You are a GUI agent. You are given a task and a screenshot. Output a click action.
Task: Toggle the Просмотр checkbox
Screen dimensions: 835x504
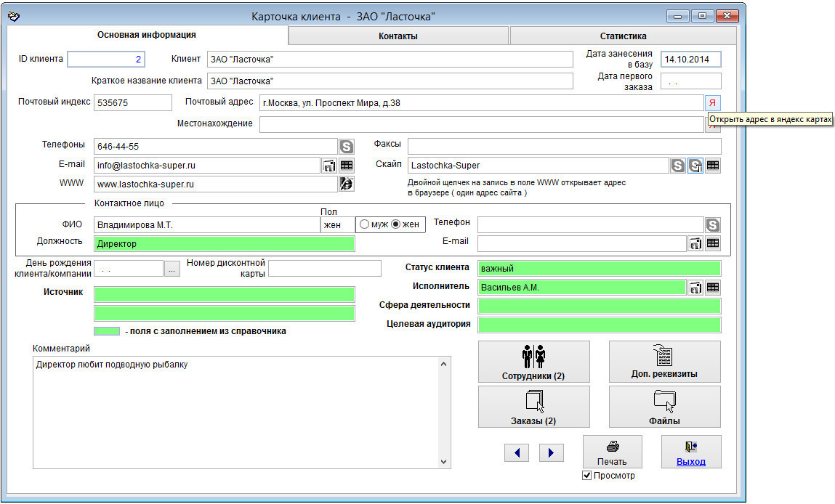tap(587, 476)
